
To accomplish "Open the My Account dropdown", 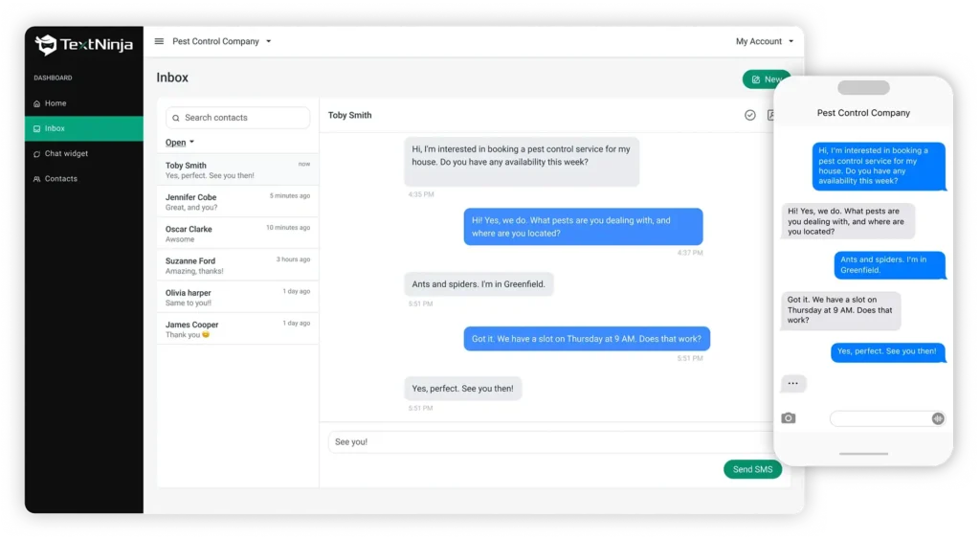I will point(765,41).
